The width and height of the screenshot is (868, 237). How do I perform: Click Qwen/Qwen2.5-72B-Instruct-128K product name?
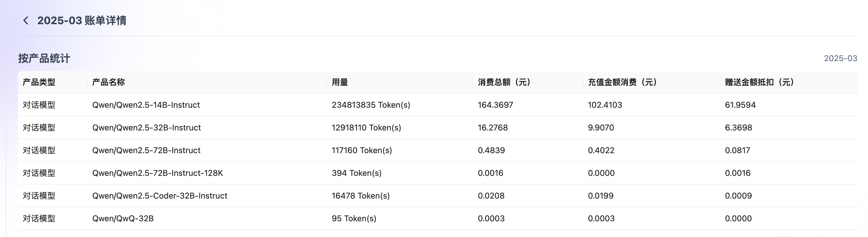(x=157, y=173)
